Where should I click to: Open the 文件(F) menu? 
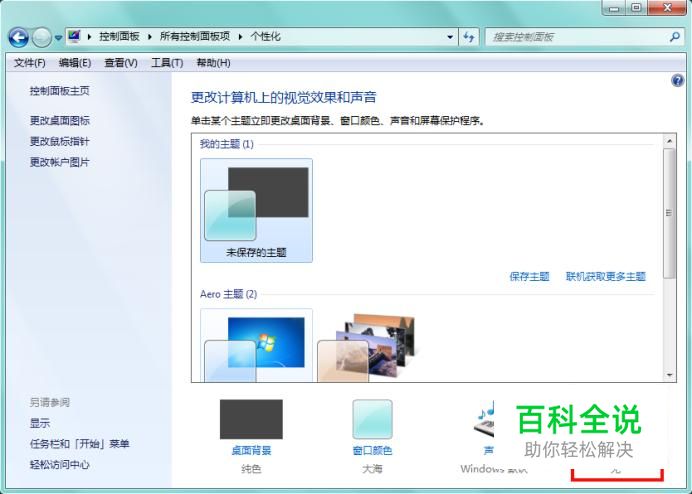pos(30,63)
